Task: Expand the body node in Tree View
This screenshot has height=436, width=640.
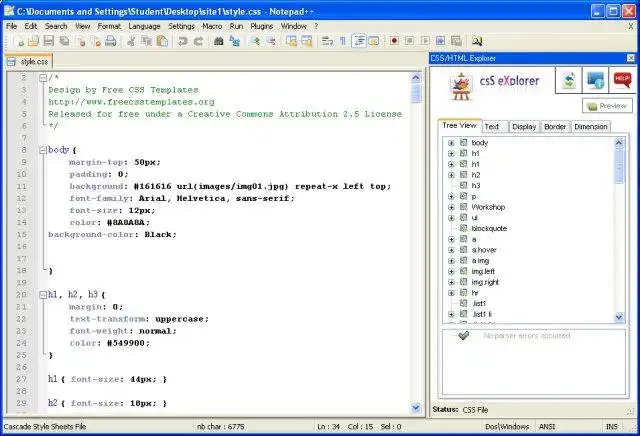Action: (451, 143)
